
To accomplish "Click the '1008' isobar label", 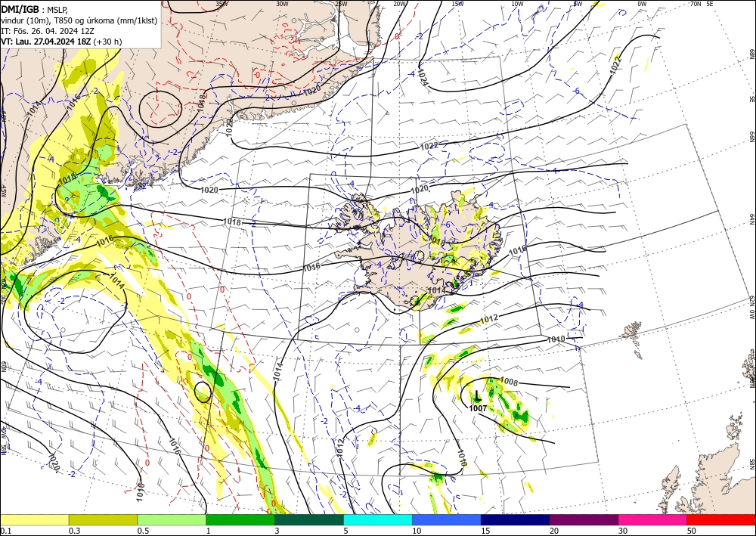I will 509,382.
